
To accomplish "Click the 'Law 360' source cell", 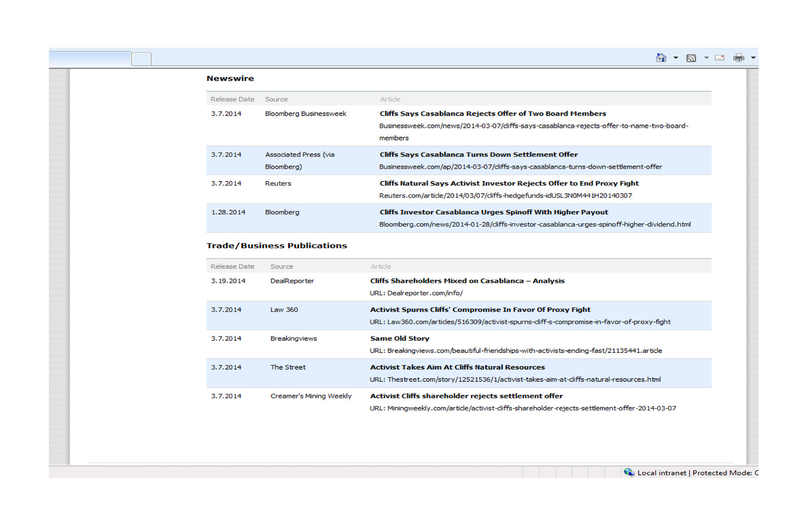I will 284,310.
